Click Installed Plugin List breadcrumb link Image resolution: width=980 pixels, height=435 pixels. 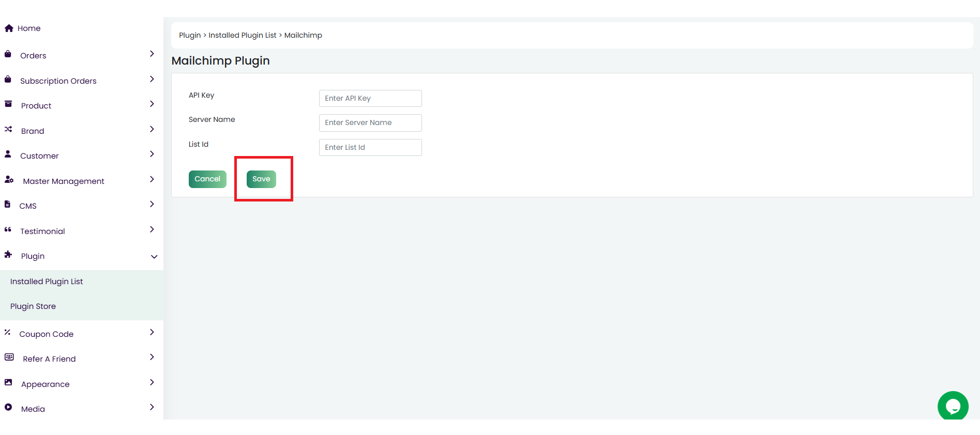(242, 35)
